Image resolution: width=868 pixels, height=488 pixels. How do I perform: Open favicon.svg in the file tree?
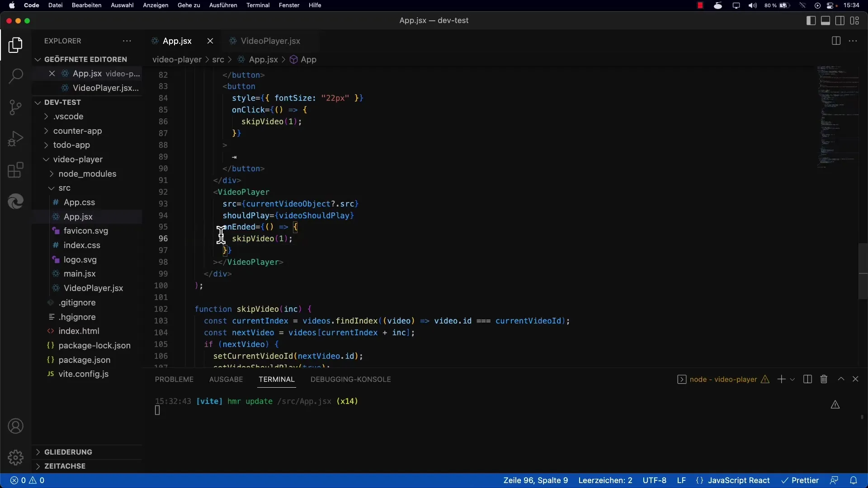(x=86, y=231)
